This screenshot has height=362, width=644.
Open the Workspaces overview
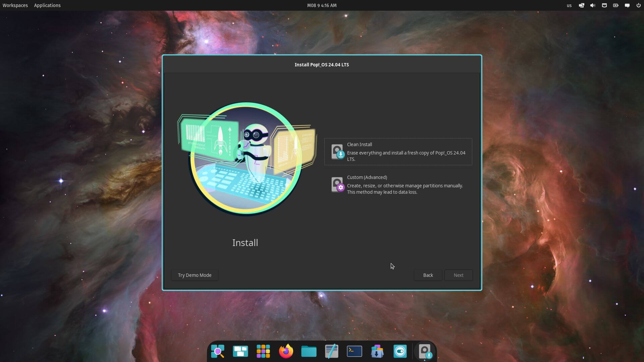[15, 5]
